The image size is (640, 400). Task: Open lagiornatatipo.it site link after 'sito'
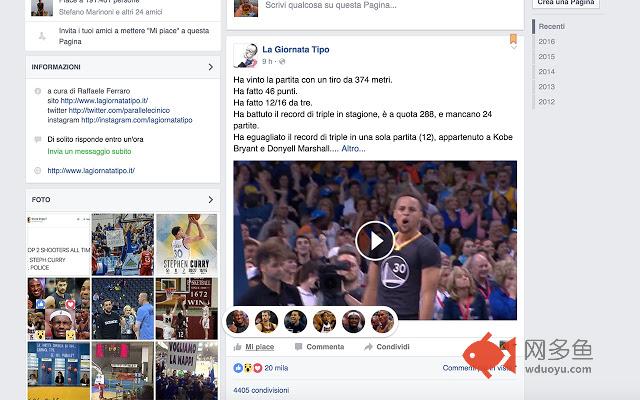tap(104, 100)
